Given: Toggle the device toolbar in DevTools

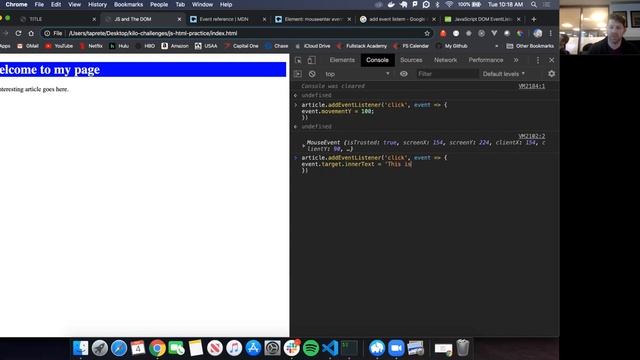Looking at the screenshot, I should pos(311,60).
